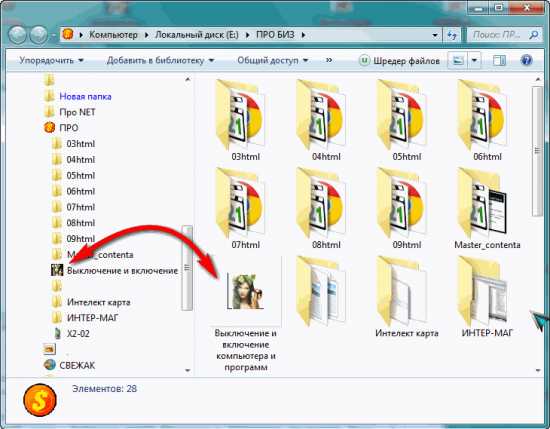Image resolution: width=550 pixels, height=429 pixels.
Task: Click the Help question mark icon
Action: tap(527, 60)
